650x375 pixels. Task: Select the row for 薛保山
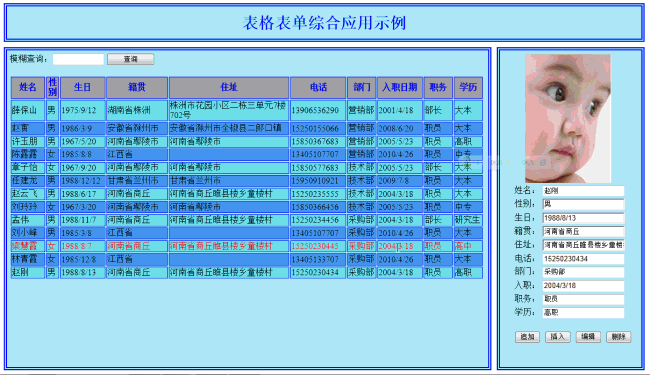[247, 110]
